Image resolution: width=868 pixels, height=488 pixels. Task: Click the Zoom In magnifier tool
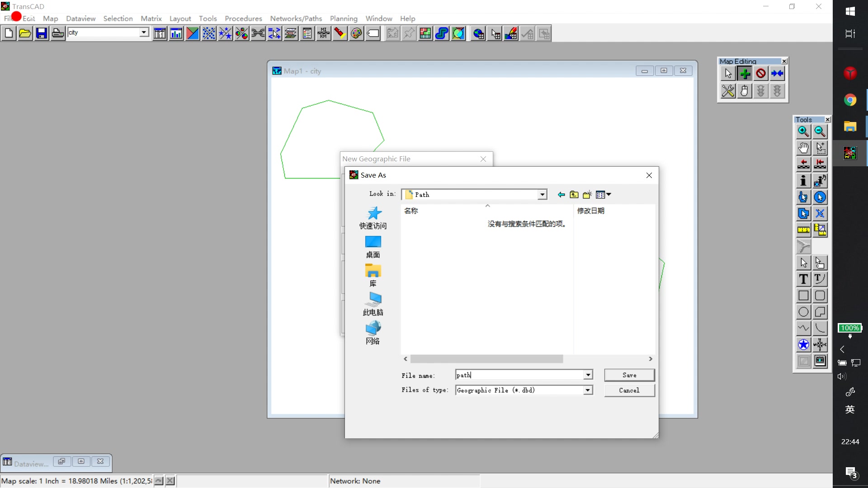[x=803, y=131]
